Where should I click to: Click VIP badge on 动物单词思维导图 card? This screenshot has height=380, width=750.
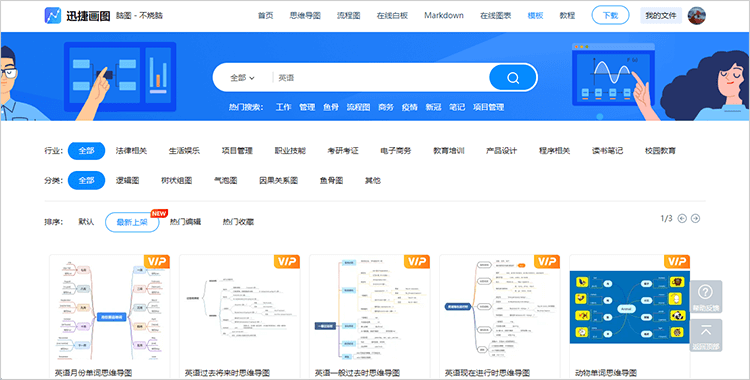[x=677, y=261]
